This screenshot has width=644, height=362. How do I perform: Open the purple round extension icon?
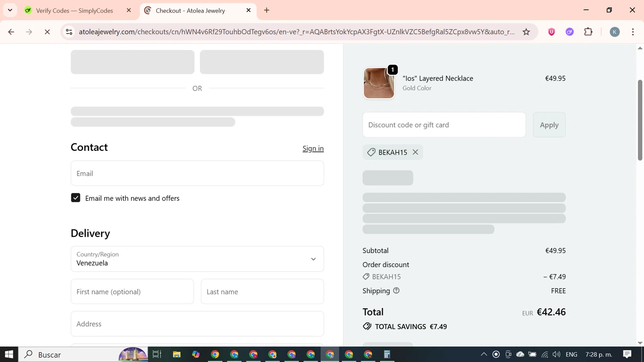570,32
